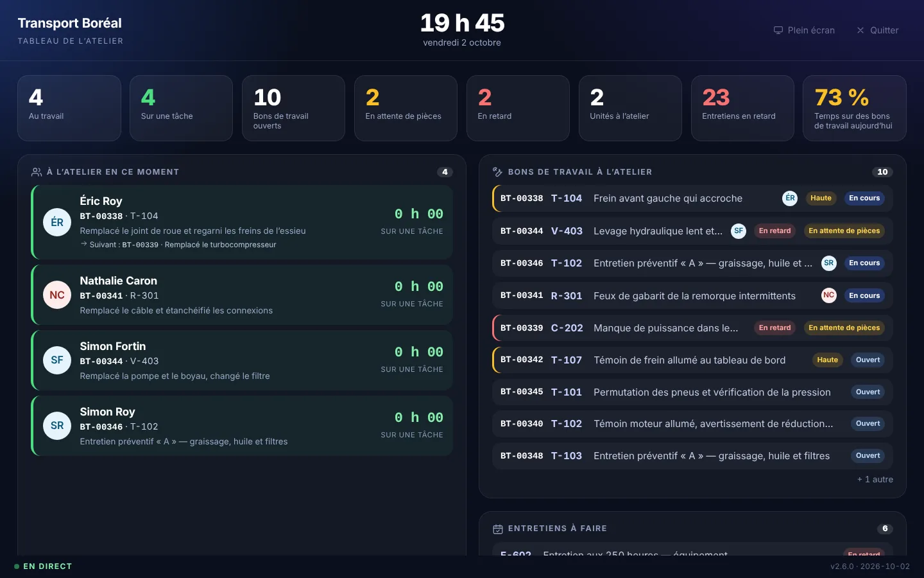Open the 4 Sur une tâche stat card
The height and width of the screenshot is (578, 924).
click(x=181, y=108)
